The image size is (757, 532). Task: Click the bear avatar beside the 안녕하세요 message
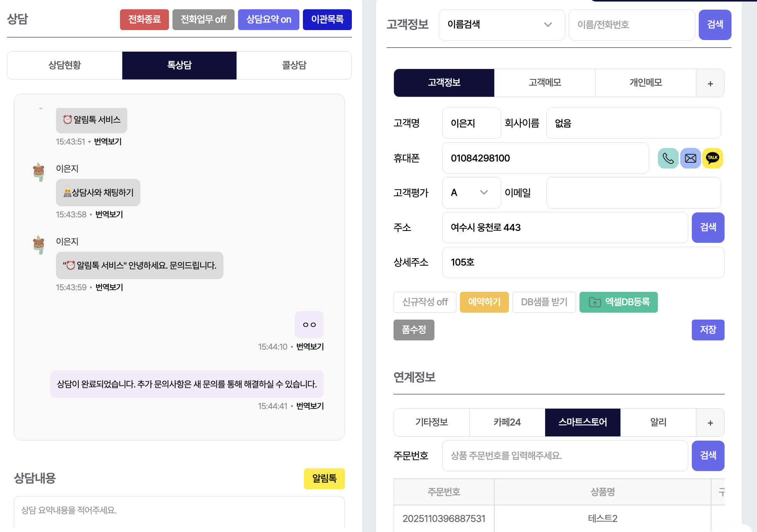pos(39,245)
